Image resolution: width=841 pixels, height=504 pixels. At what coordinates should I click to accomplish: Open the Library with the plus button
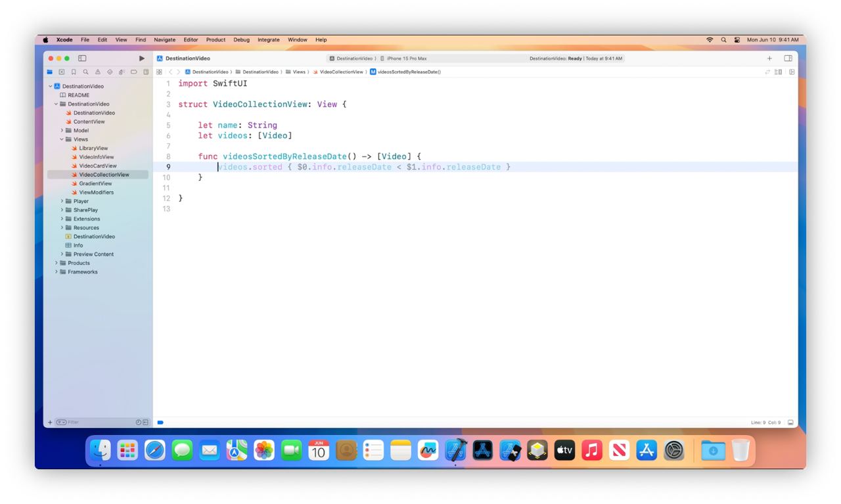(769, 58)
